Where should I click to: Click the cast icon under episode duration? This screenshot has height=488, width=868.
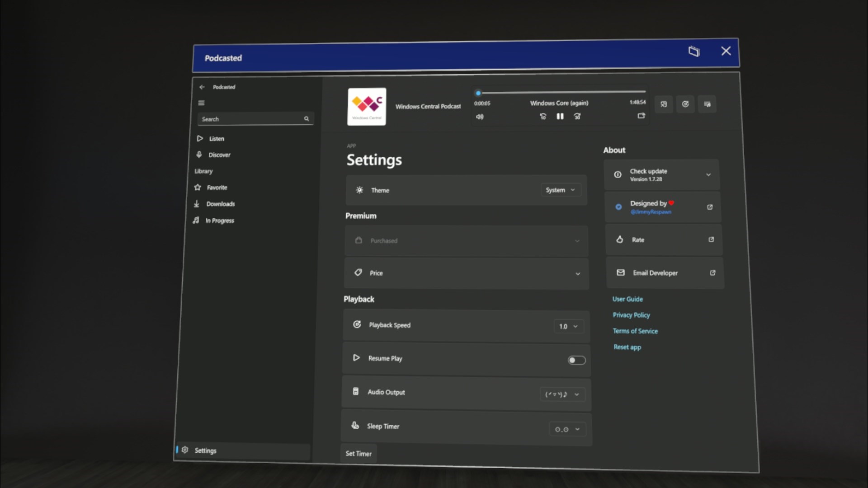click(641, 116)
